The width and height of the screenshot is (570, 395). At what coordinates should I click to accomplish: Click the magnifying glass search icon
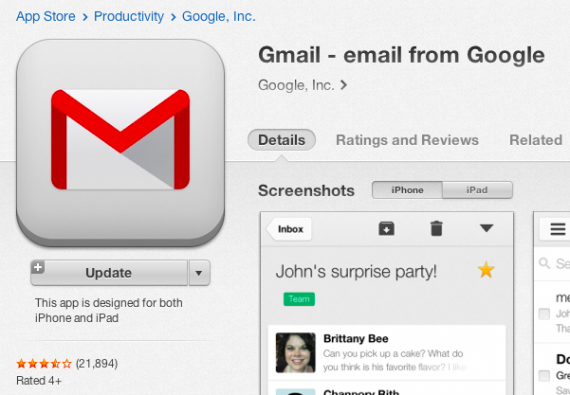click(544, 263)
